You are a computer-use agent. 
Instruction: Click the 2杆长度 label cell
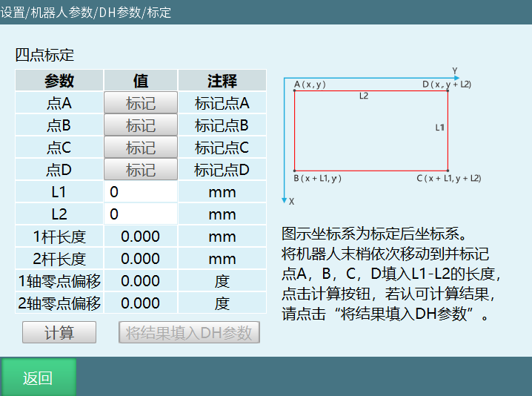coord(59,259)
